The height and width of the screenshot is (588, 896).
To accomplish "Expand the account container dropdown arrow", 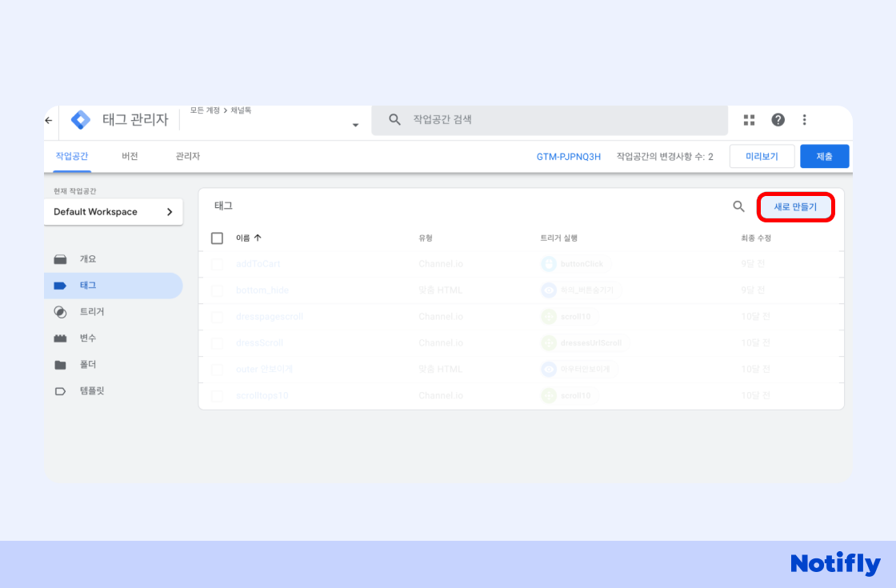I will (355, 125).
